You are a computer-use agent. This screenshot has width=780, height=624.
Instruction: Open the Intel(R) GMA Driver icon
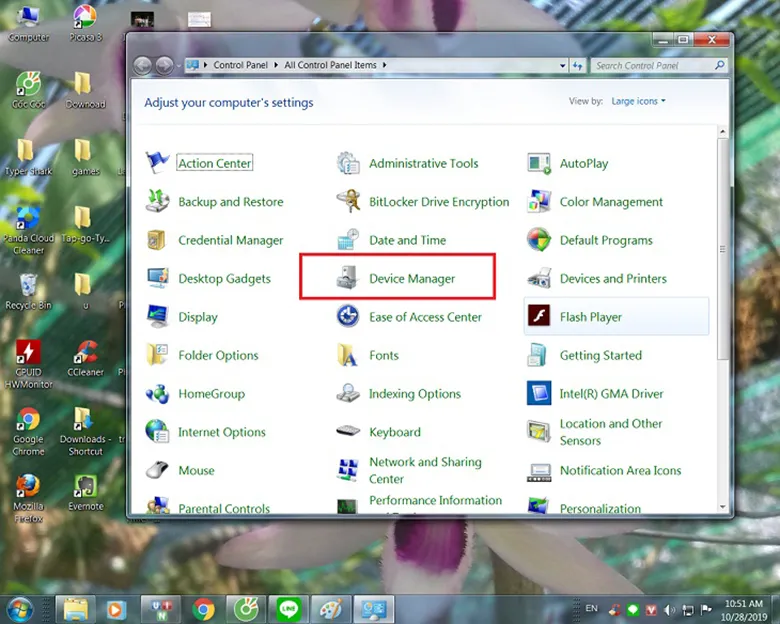tap(539, 394)
